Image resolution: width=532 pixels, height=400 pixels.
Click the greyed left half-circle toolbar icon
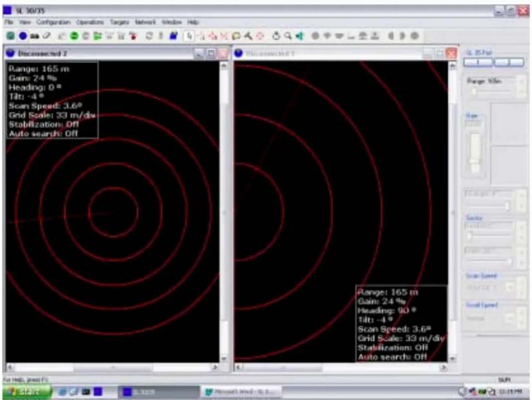(x=391, y=36)
